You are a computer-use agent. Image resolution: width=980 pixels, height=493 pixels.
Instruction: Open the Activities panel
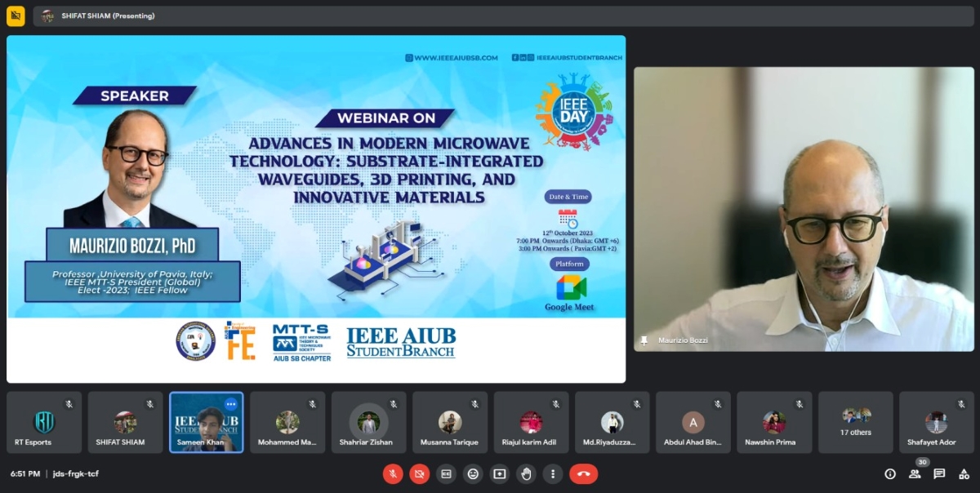pos(964,473)
